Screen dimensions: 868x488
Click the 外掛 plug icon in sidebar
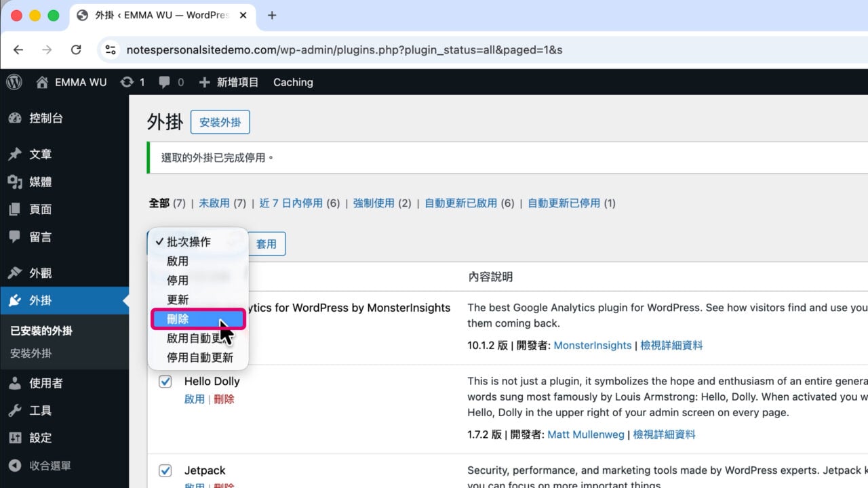pos(15,301)
